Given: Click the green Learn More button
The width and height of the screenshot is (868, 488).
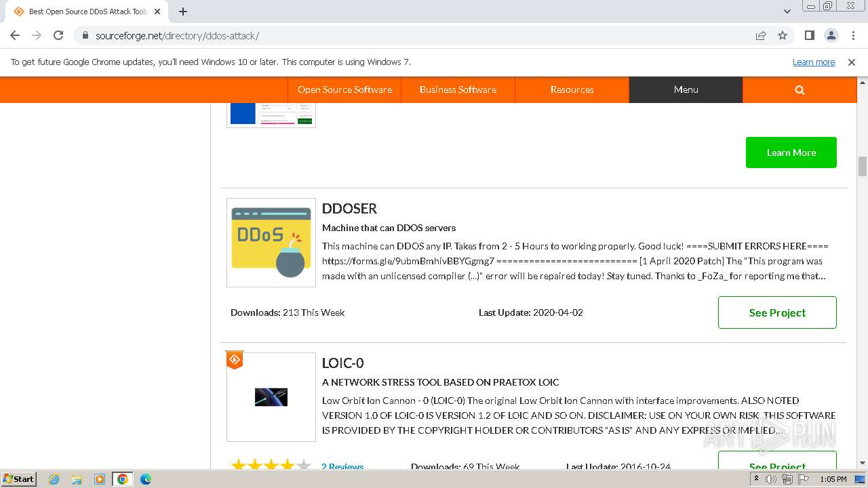Looking at the screenshot, I should (x=791, y=152).
